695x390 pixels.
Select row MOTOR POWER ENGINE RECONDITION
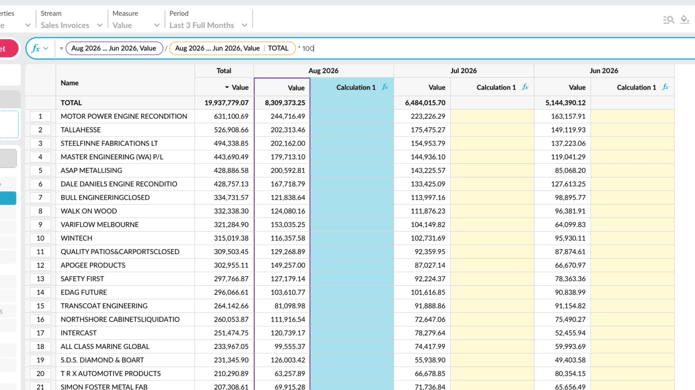coord(124,116)
